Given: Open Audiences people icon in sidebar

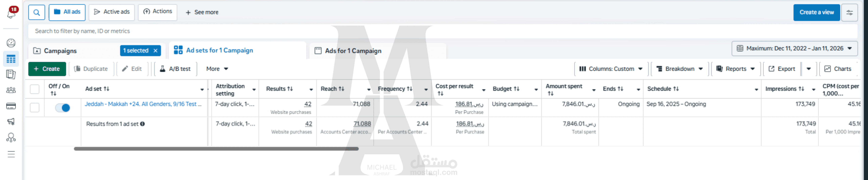Looking at the screenshot, I should (11, 90).
